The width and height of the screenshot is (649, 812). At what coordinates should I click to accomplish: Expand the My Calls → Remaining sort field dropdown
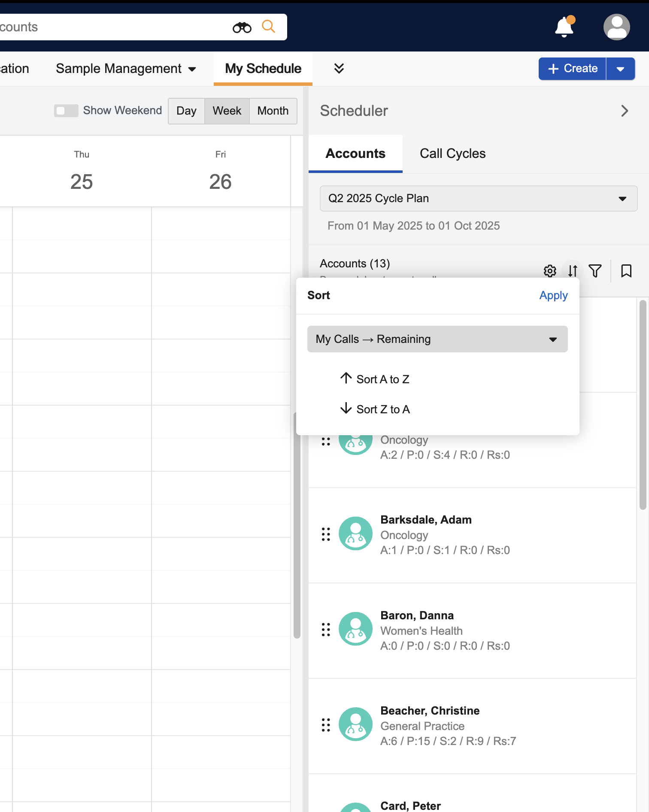pyautogui.click(x=437, y=339)
